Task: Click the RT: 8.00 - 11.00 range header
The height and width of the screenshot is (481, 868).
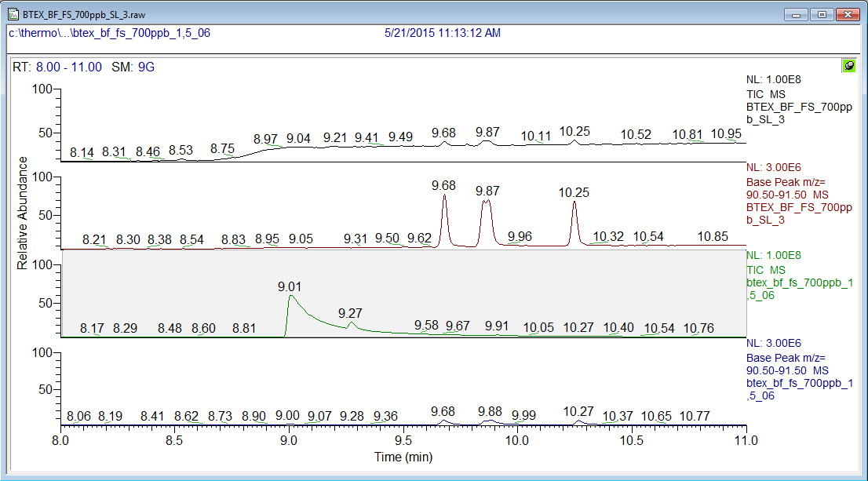Action: 57,67
